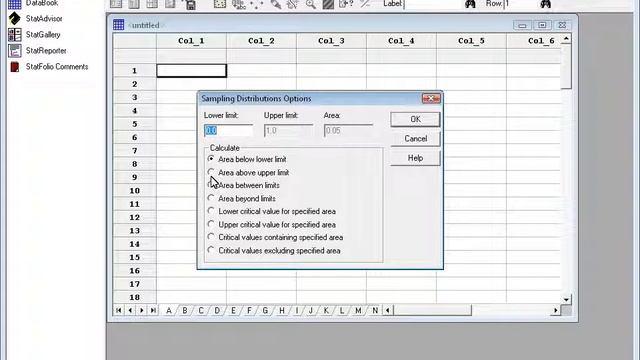Jump to the first sheet with navigation arrow
The height and width of the screenshot is (360, 640).
click(118, 311)
